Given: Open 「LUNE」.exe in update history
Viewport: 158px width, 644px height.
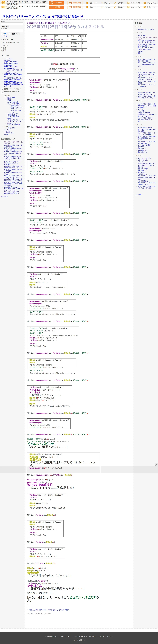Looking at the screenshot, I should click(x=142, y=174).
